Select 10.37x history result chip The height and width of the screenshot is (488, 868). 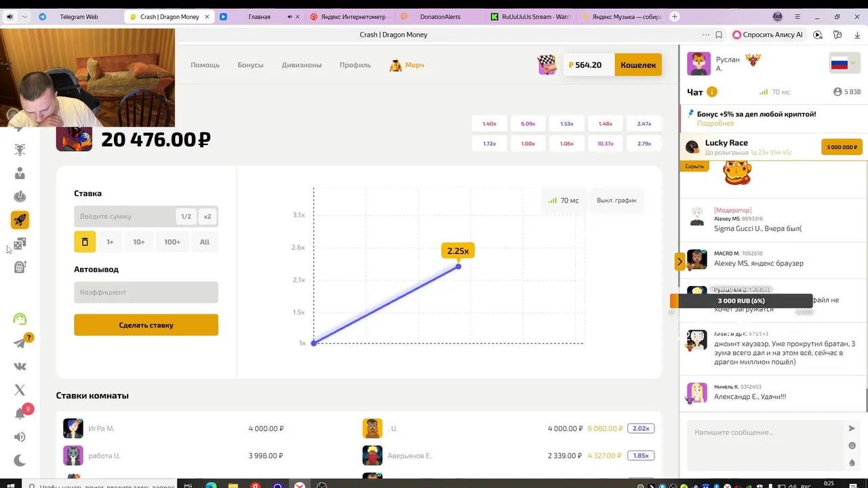pyautogui.click(x=606, y=144)
